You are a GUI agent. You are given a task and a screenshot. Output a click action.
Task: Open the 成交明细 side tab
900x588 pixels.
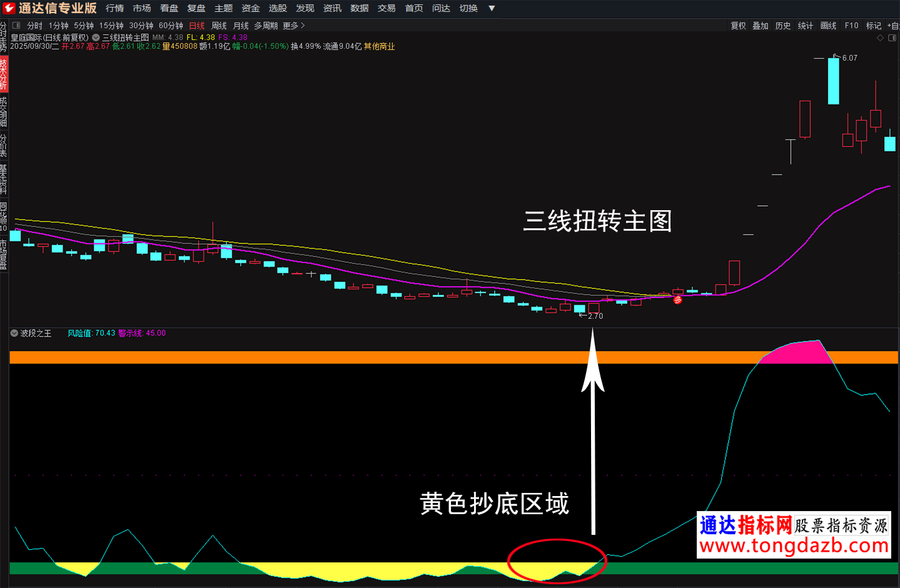coord(4,112)
